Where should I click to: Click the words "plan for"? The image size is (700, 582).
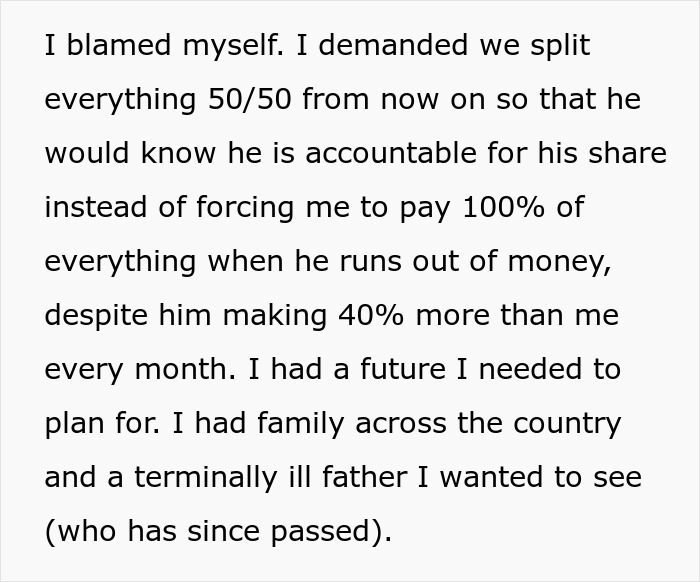(x=107, y=423)
